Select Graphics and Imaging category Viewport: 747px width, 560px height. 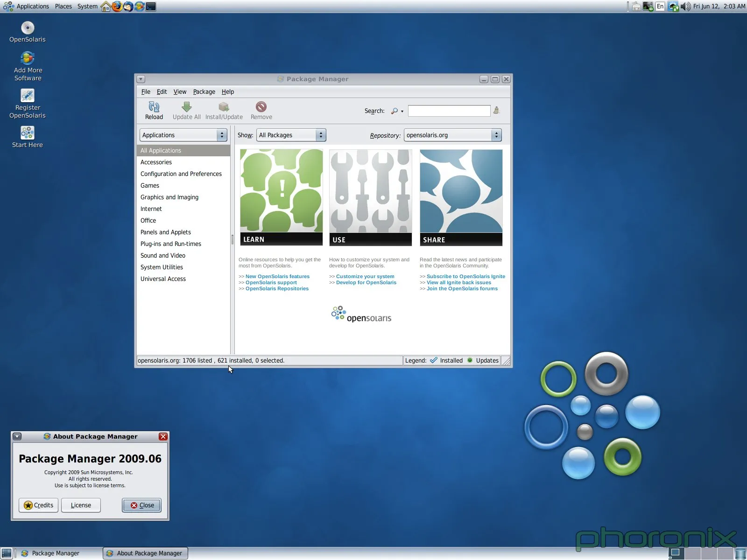[183, 197]
